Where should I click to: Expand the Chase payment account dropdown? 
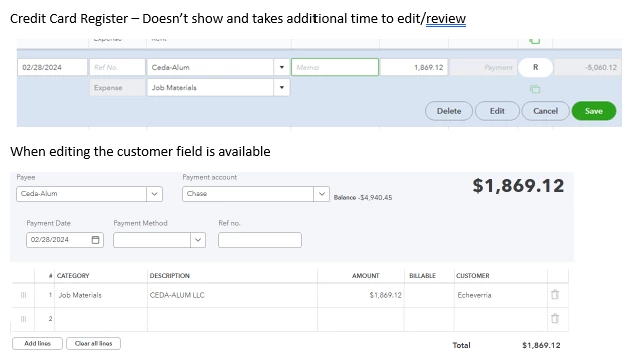point(321,194)
